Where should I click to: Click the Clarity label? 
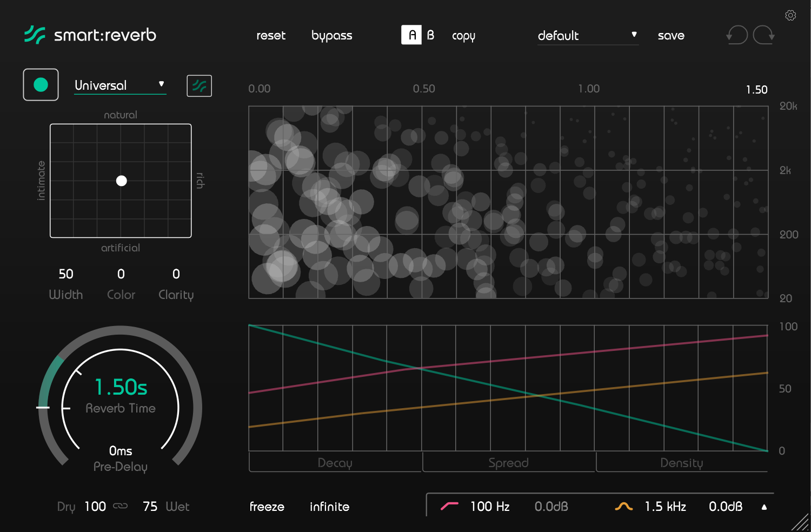pos(176,295)
